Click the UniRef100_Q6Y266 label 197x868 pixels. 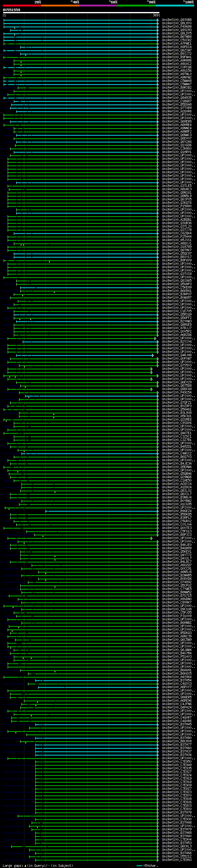pyautogui.click(x=177, y=142)
